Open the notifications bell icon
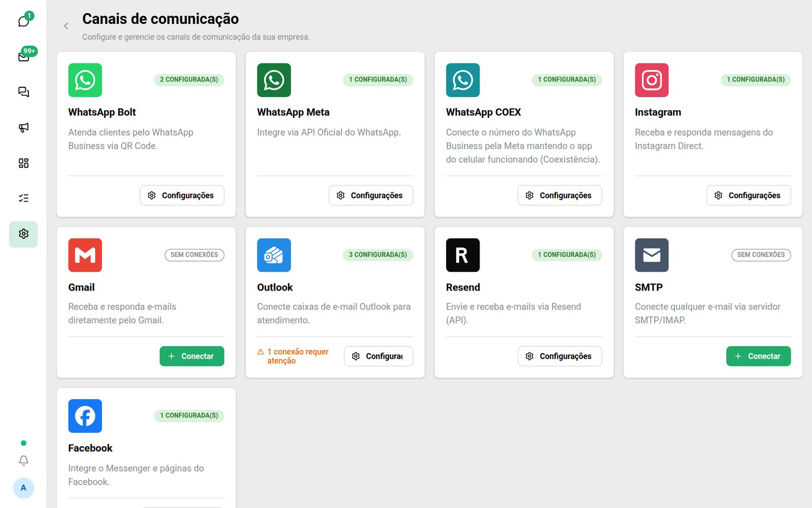The image size is (812, 508). pyautogui.click(x=23, y=460)
